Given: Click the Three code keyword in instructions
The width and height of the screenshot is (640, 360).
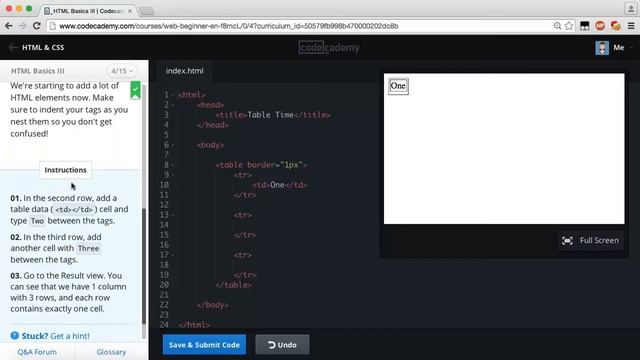Looking at the screenshot, I should tap(89, 248).
